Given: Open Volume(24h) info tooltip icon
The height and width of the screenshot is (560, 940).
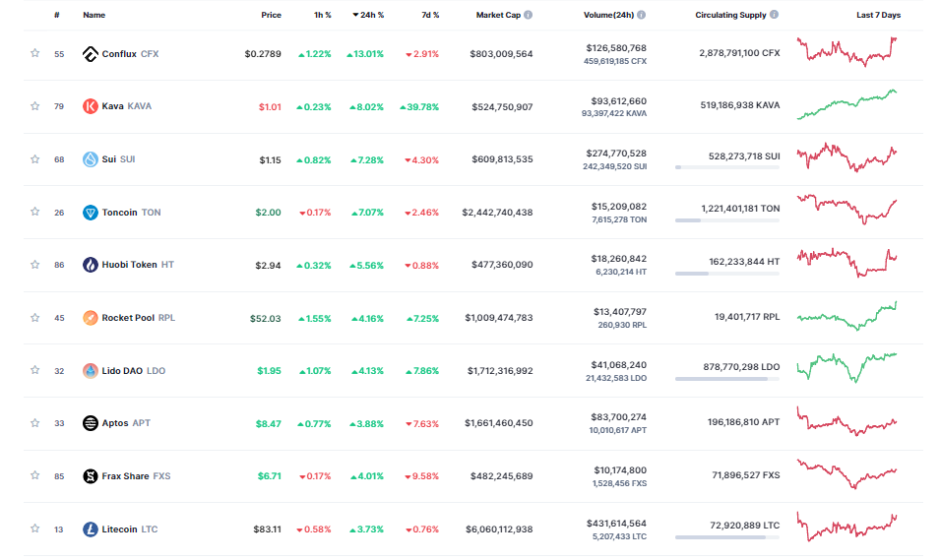Looking at the screenshot, I should click(642, 15).
